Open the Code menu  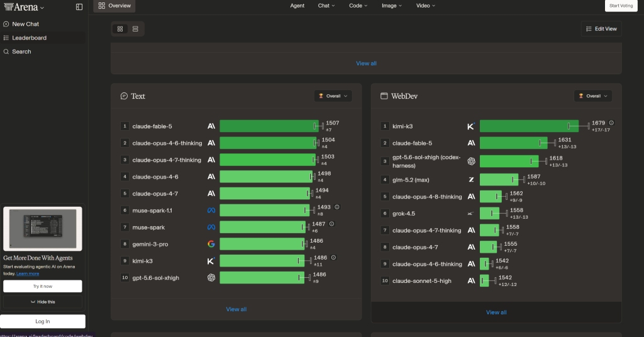tap(358, 6)
